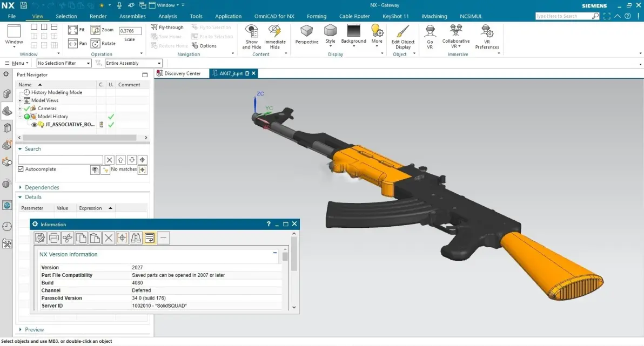The height and width of the screenshot is (346, 644).
Task: Click the Part Navigator horizontal scrollbar
Action: [x=79, y=138]
